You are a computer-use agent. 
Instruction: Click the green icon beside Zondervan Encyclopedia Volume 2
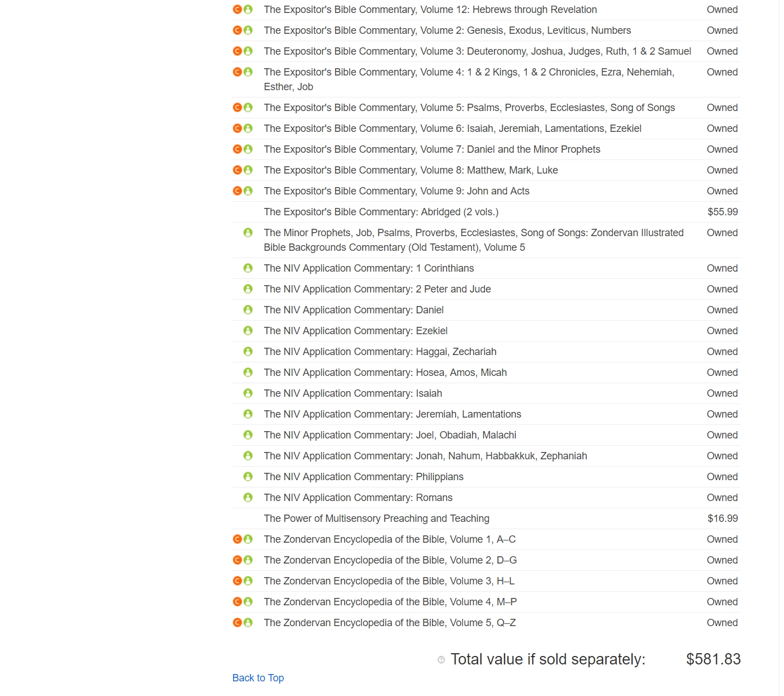point(248,560)
